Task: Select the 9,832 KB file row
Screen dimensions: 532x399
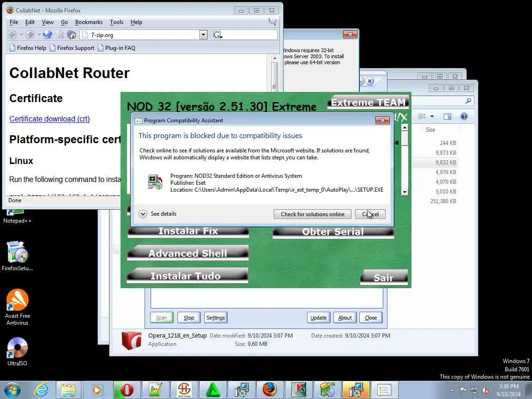Action: pyautogui.click(x=435, y=163)
